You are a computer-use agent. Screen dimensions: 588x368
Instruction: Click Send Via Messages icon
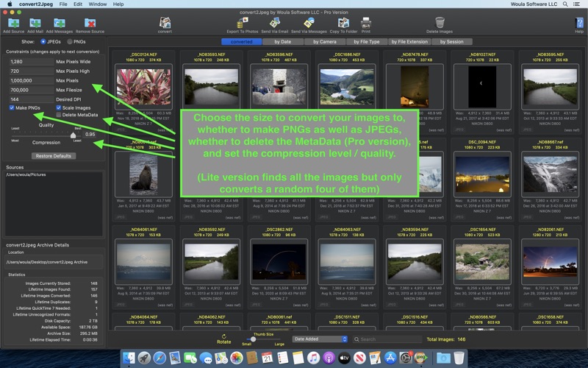pos(309,23)
